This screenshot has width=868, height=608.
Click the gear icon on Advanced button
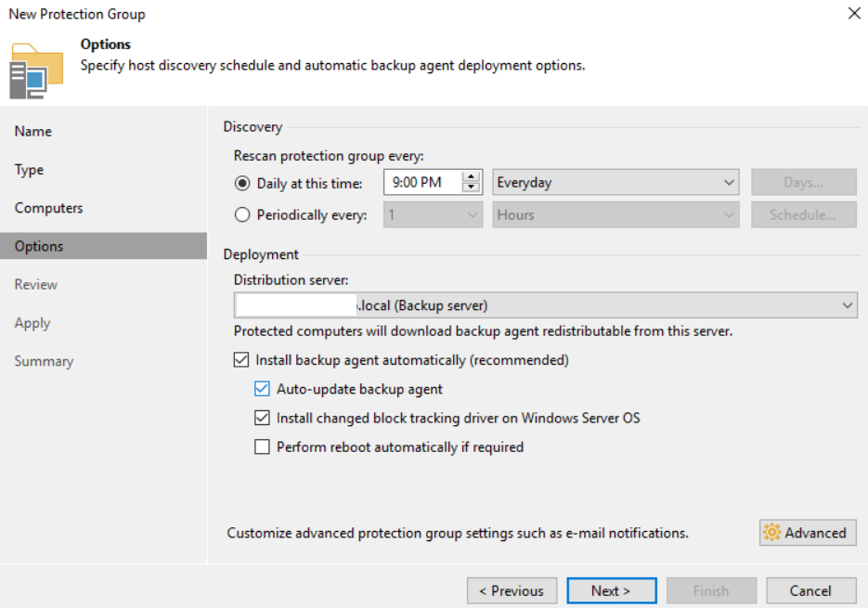point(771,533)
